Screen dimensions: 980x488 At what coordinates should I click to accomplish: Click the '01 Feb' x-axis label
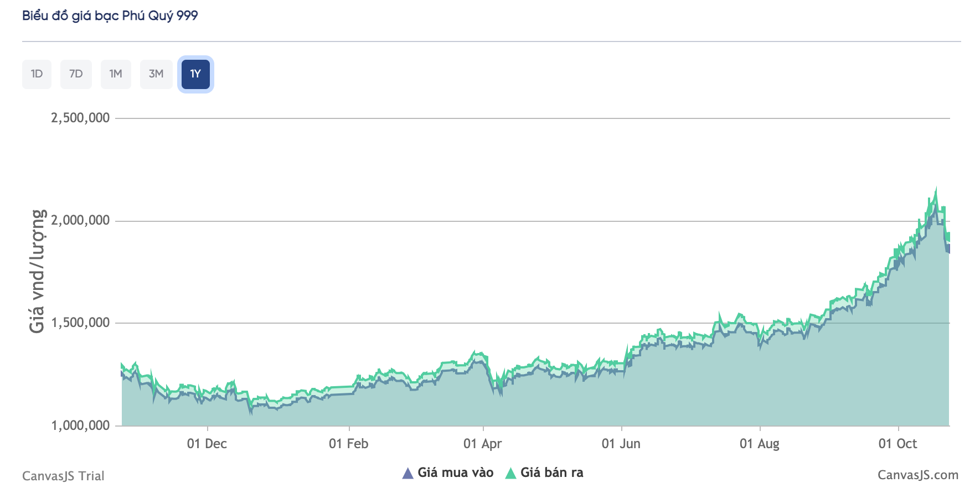[x=348, y=444]
